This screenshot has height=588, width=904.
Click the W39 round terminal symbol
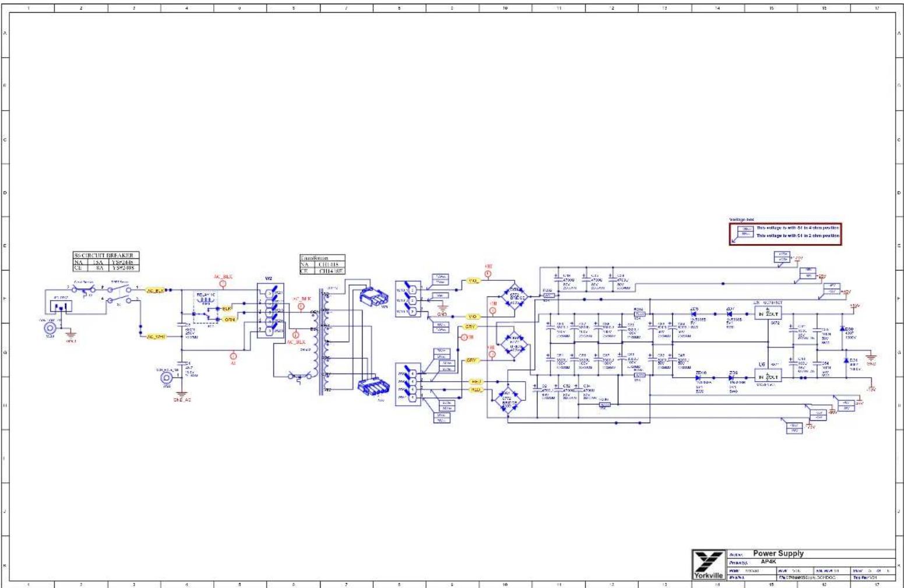[50, 329]
